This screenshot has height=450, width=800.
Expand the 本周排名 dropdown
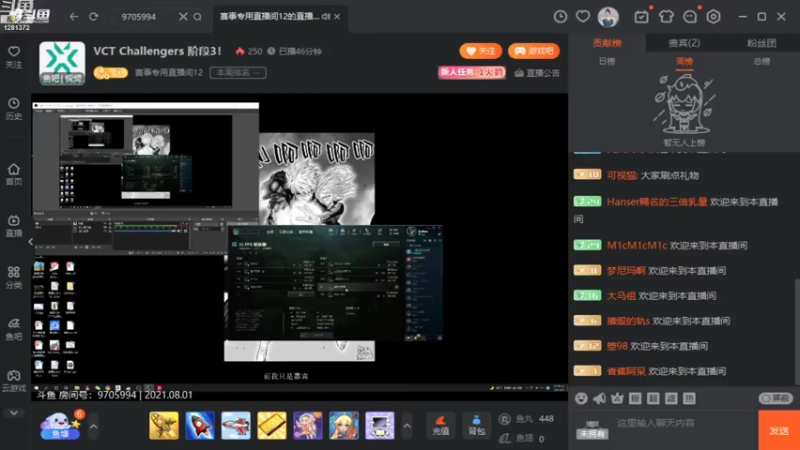(x=238, y=72)
